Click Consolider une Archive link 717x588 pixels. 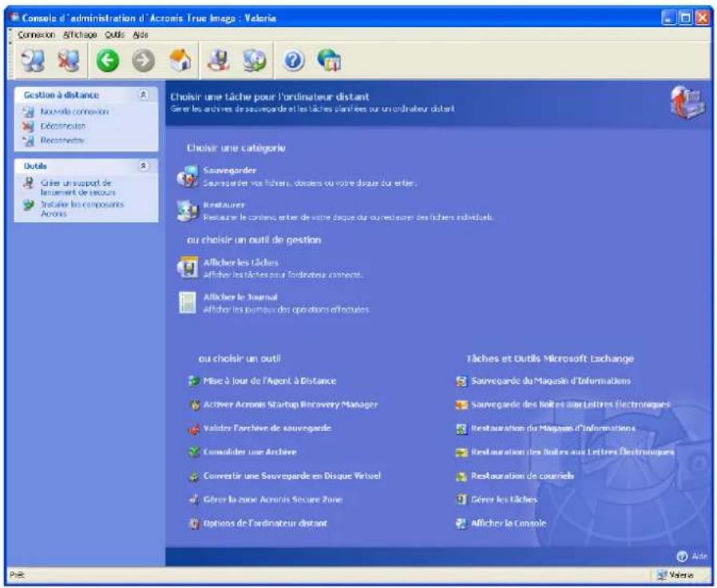click(250, 452)
